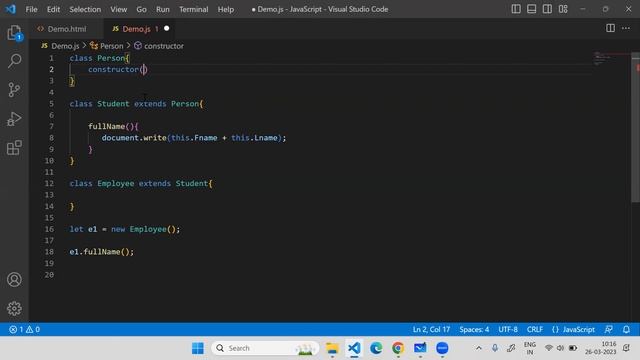The width and height of the screenshot is (640, 360).
Task: Open the Explorer view in activity bar
Action: tap(14, 33)
